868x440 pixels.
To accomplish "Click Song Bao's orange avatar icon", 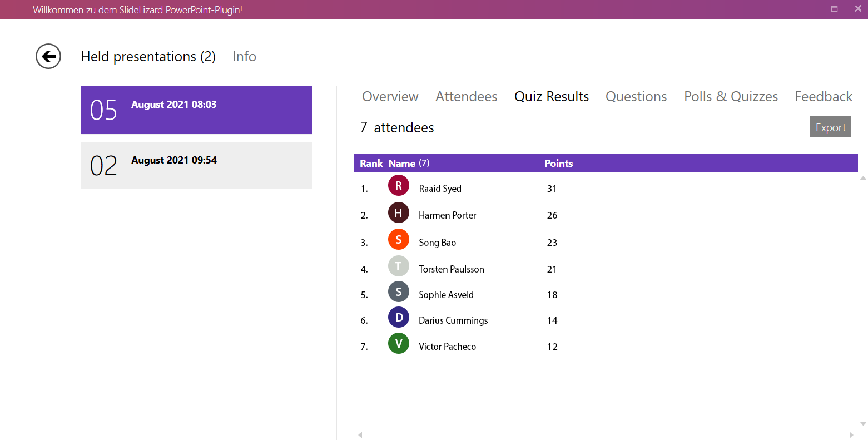I will pyautogui.click(x=399, y=239).
